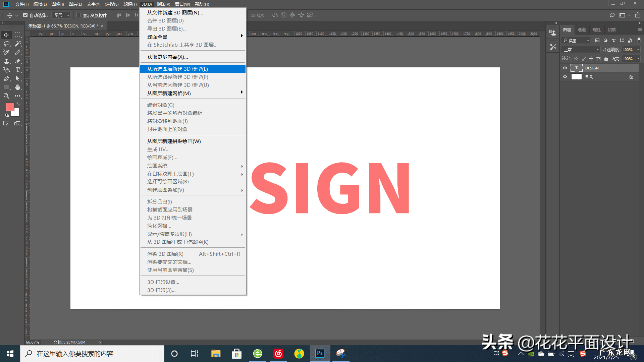Hide the DESIGN text layer
This screenshot has width=644, height=362.
coord(565,68)
